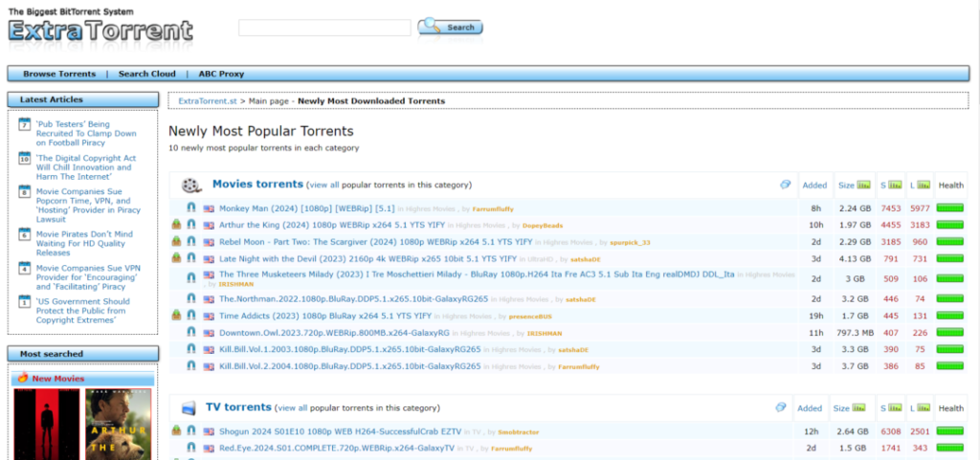Open ExtraTorrent.st breadcrumb link
980x460 pixels.
point(208,101)
